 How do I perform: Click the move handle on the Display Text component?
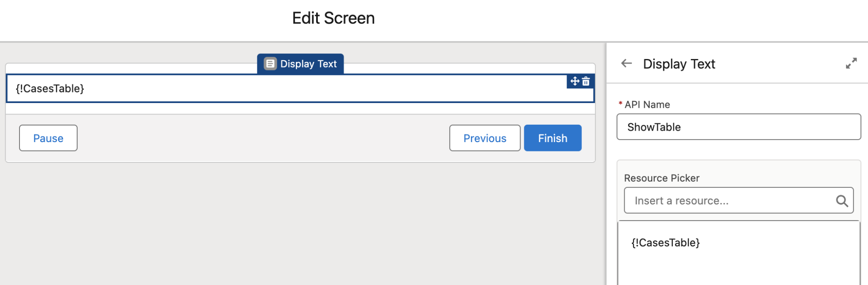575,81
